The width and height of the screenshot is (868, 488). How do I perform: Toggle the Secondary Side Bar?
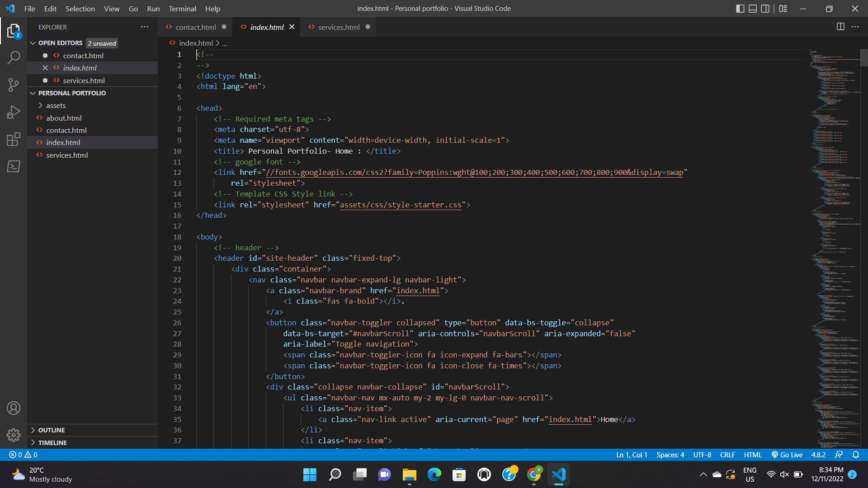tap(765, 9)
